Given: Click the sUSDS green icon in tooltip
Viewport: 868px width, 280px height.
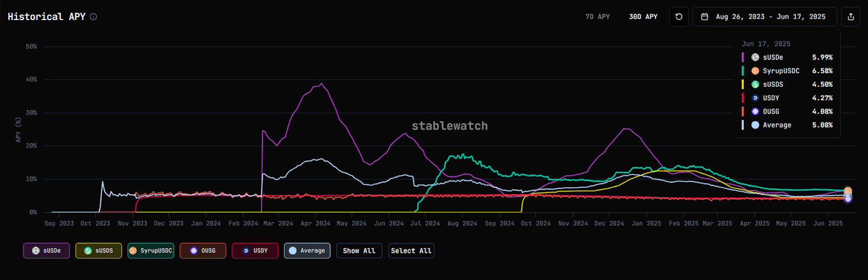Looking at the screenshot, I should point(755,85).
